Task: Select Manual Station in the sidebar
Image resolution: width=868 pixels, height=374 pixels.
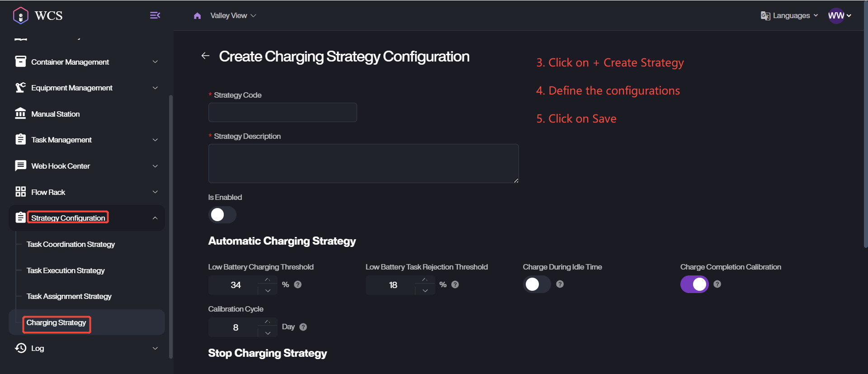Action: (55, 114)
